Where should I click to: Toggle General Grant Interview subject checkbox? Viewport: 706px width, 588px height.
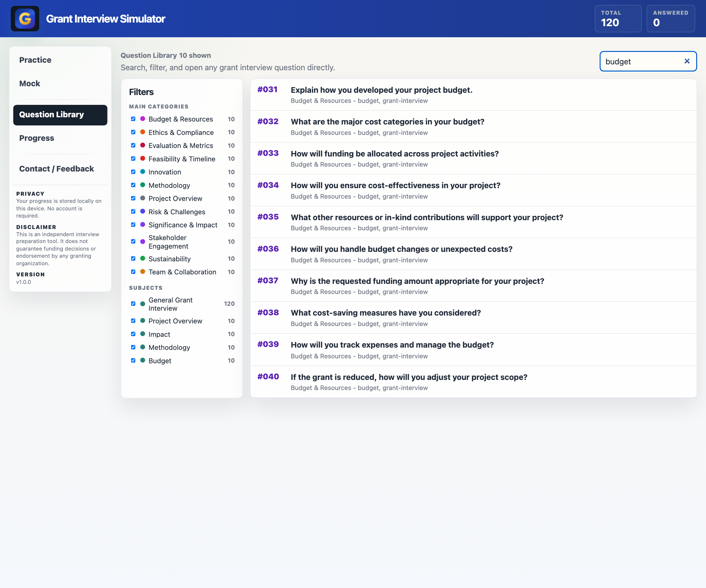tap(133, 304)
